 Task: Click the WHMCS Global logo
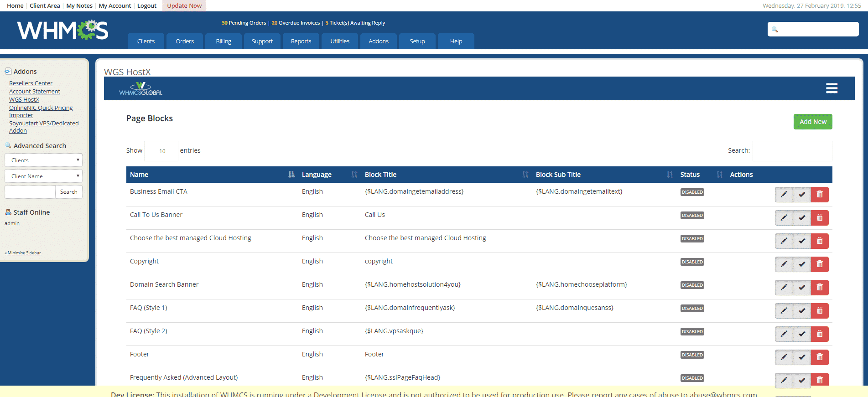coord(140,89)
